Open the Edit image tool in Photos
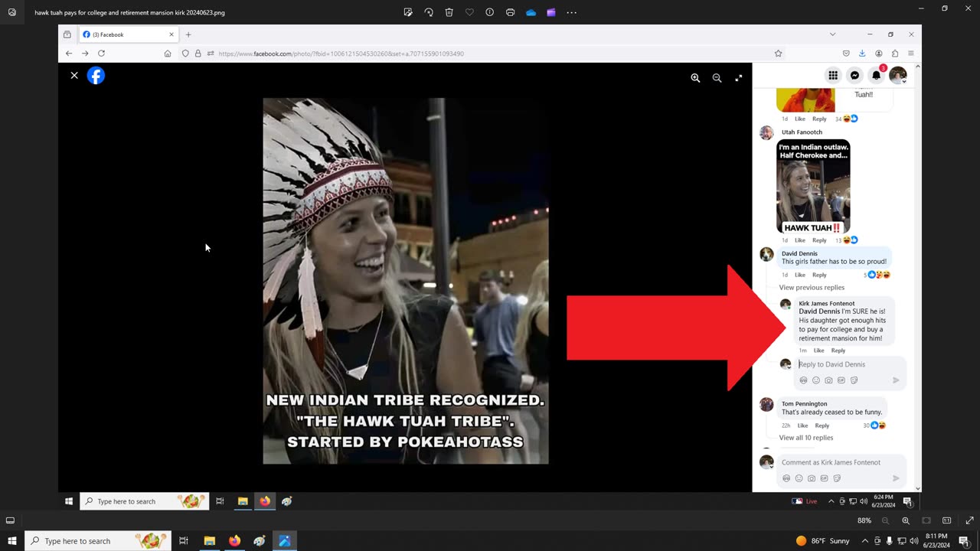 (408, 12)
